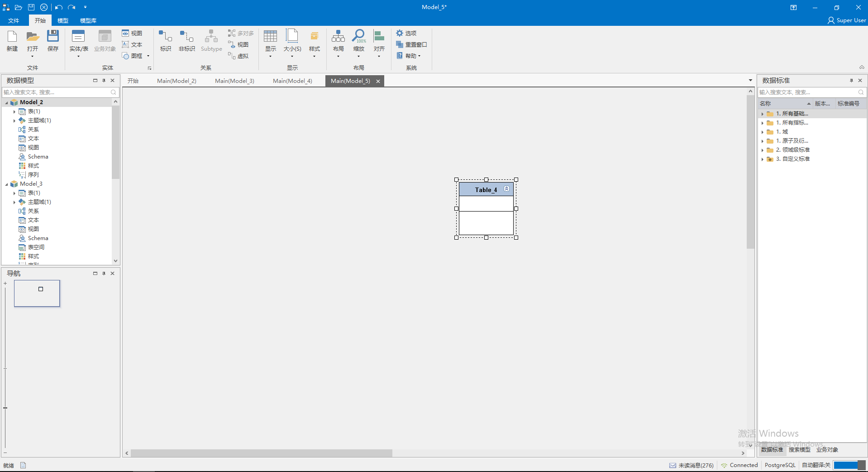Click the 重置窗口 reset window icon
The width and height of the screenshot is (868, 472).
(400, 44)
